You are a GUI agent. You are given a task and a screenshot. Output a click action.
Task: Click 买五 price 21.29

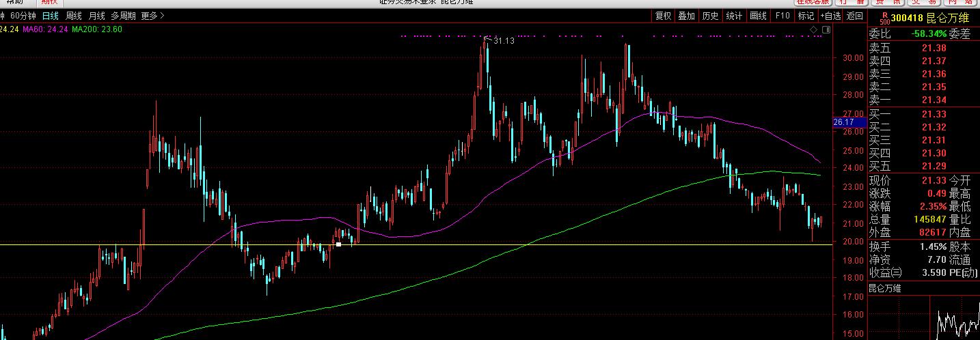[934, 167]
